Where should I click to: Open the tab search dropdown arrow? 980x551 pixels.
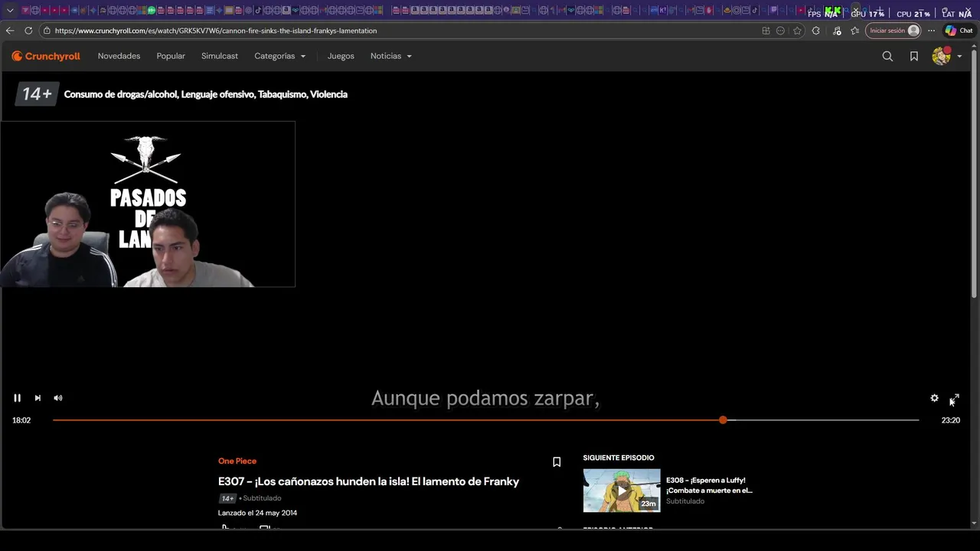pos(10,11)
